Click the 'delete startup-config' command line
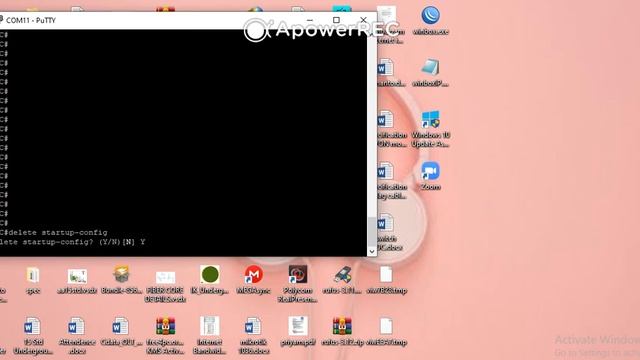This screenshot has height=360, width=640. click(x=54, y=232)
